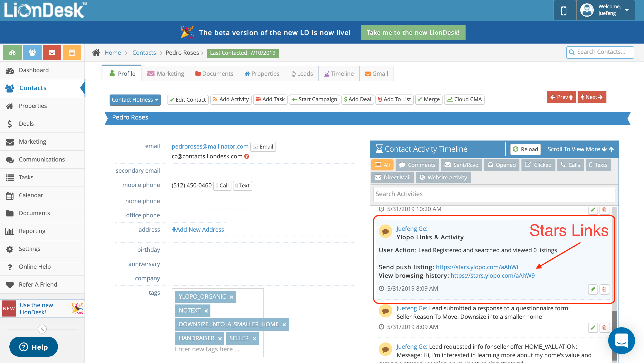
Task: Open the Contact Hotness dropdown
Action: click(135, 100)
